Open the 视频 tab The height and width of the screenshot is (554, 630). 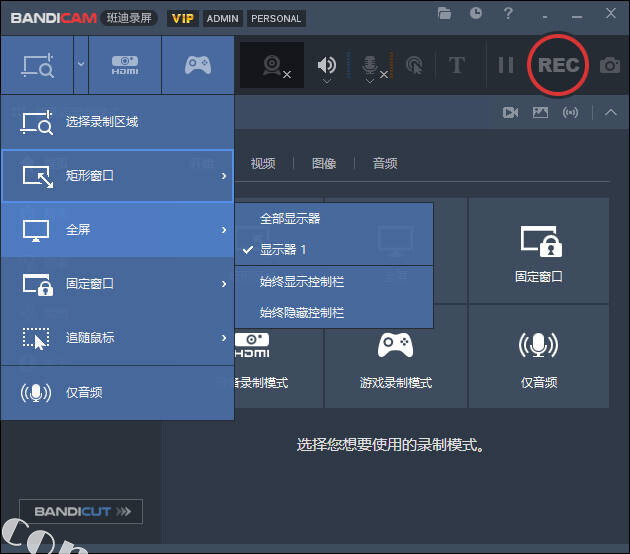[263, 164]
